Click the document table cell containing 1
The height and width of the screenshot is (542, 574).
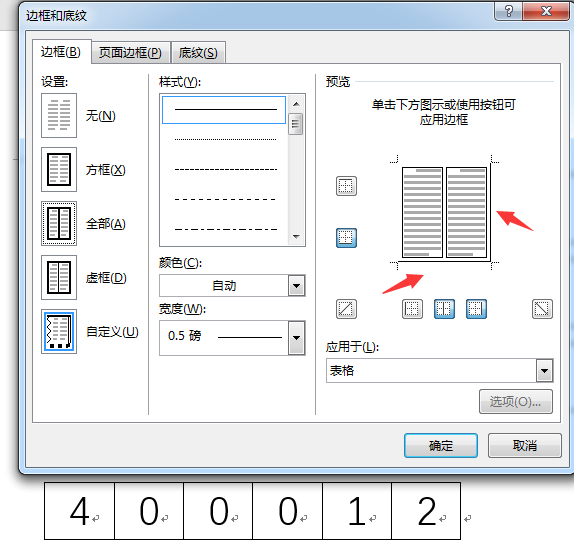point(357,511)
